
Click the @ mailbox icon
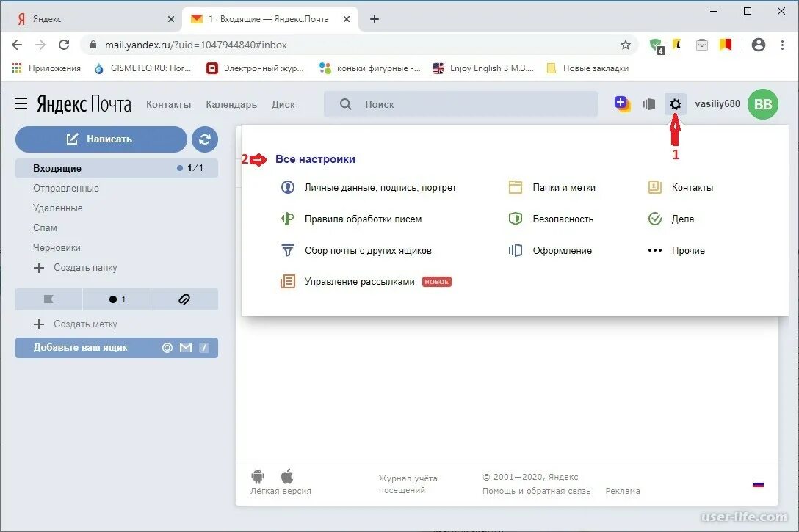pyautogui.click(x=167, y=348)
